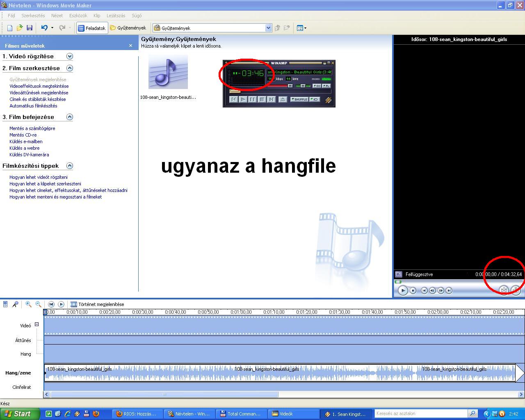Click Mentés a számítógépre link
This screenshot has height=420, width=525.
click(x=32, y=128)
